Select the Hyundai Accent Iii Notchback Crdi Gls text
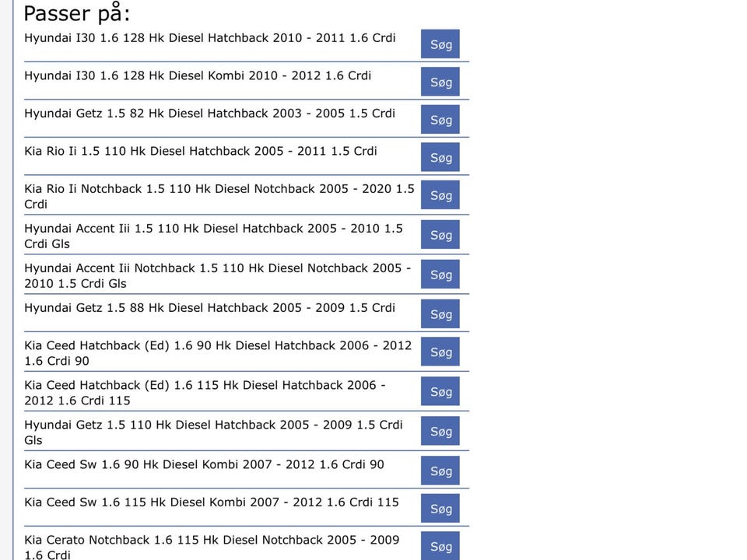The width and height of the screenshot is (747, 560). point(218,275)
